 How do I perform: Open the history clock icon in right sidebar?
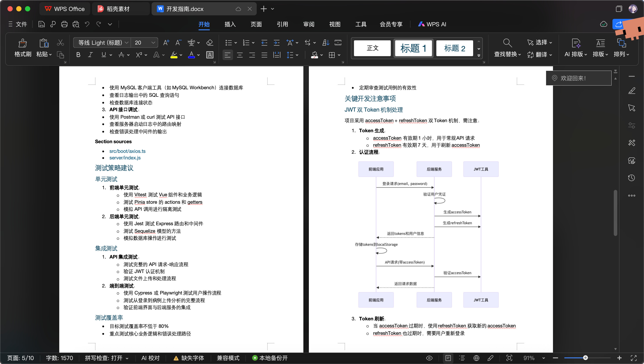point(632,178)
